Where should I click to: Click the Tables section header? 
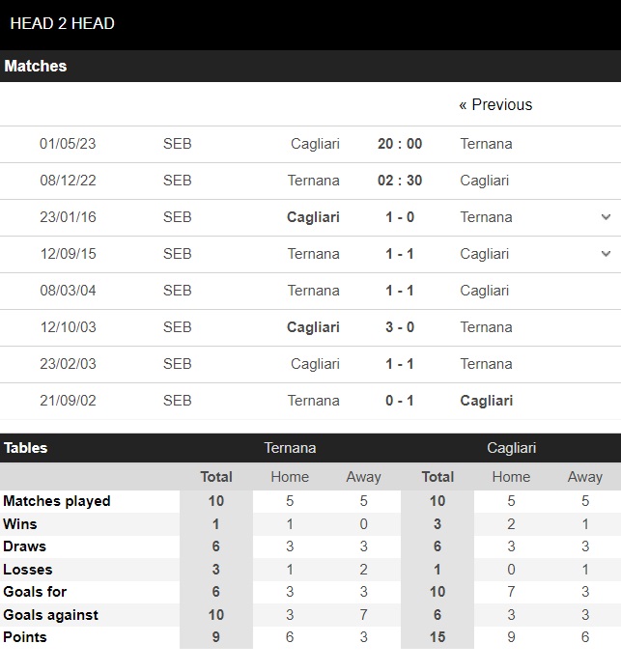26,448
